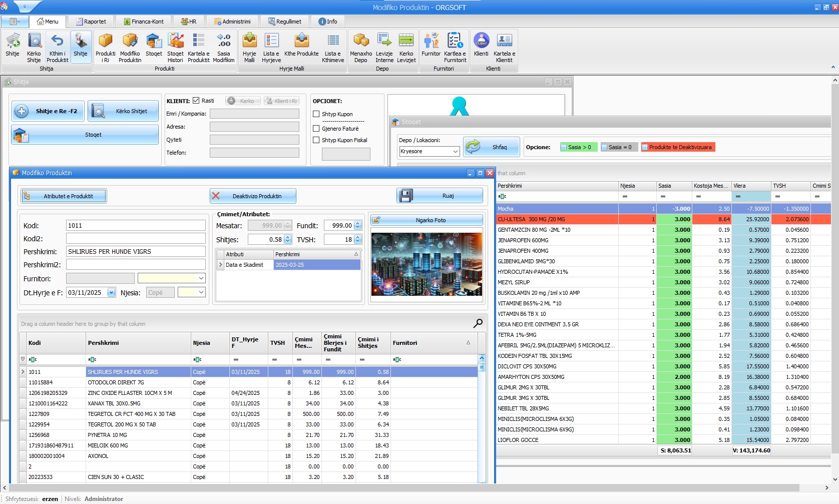Open the Financa-Kont tab
This screenshot has height=504, width=839.
click(144, 22)
